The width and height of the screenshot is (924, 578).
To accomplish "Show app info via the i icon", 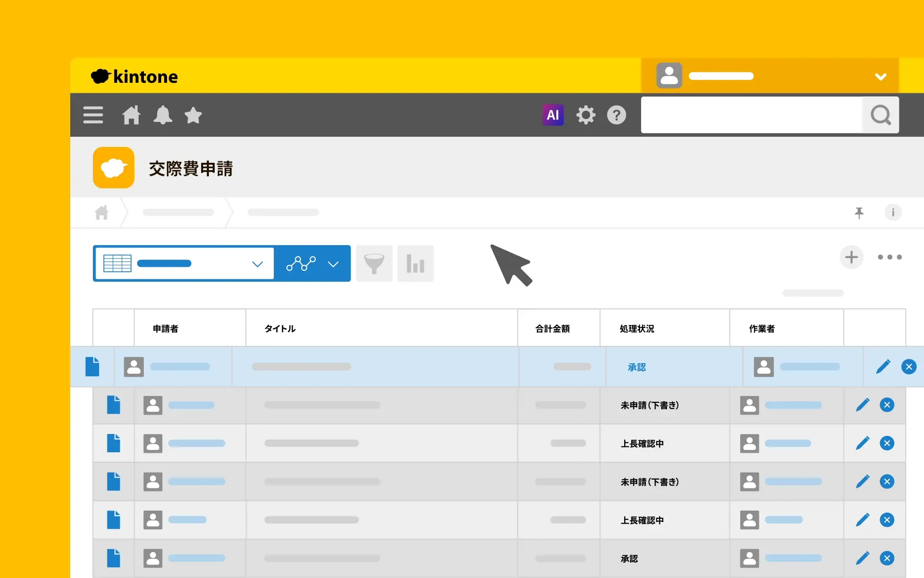I will click(893, 212).
